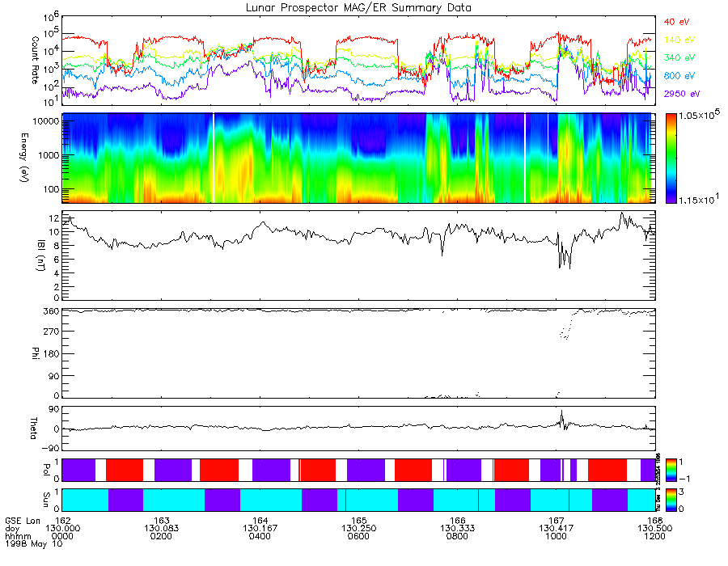Click the time tick label '0600'
This screenshot has height=566, width=728.
(358, 536)
